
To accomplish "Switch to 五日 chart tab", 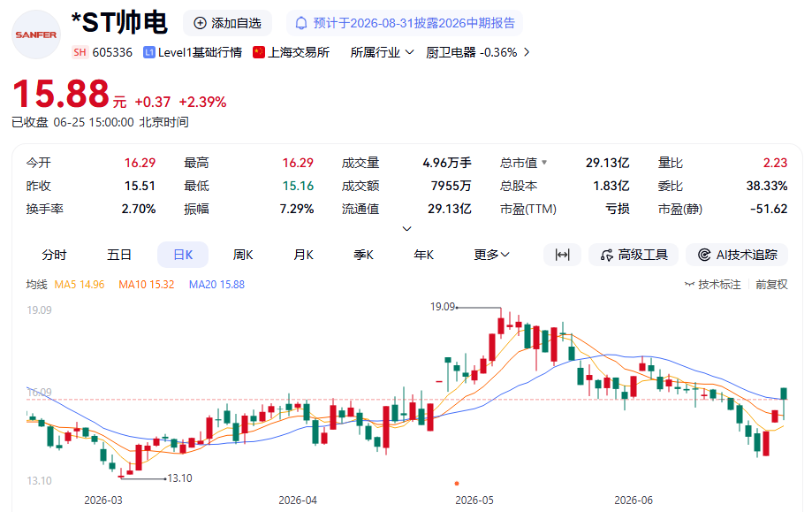I will point(119,255).
